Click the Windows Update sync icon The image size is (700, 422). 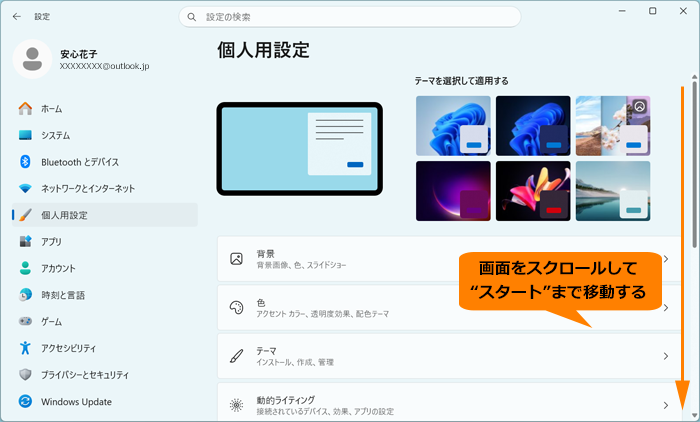coord(25,401)
